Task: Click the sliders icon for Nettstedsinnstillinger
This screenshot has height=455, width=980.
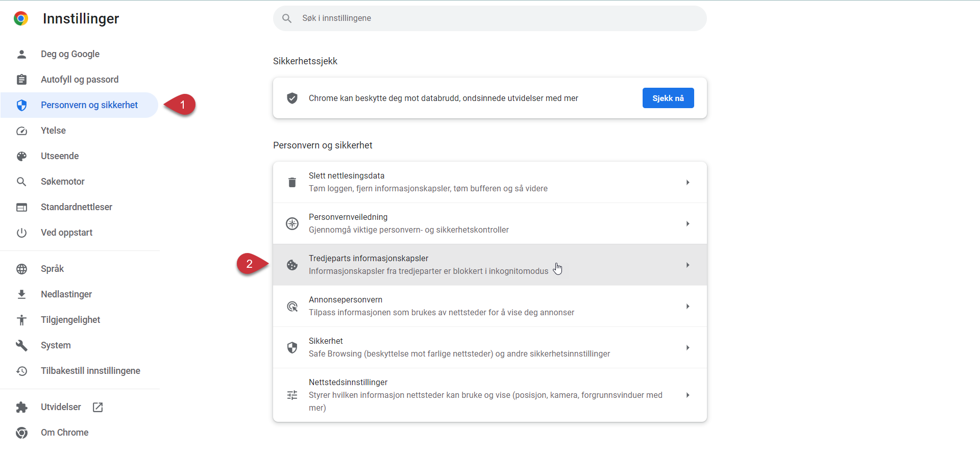Action: coord(292,395)
